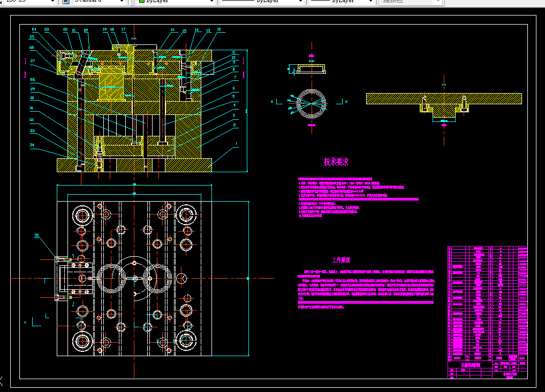Select the 工作原理 heading text
Viewport: 545px width, 392px height.
[341, 260]
